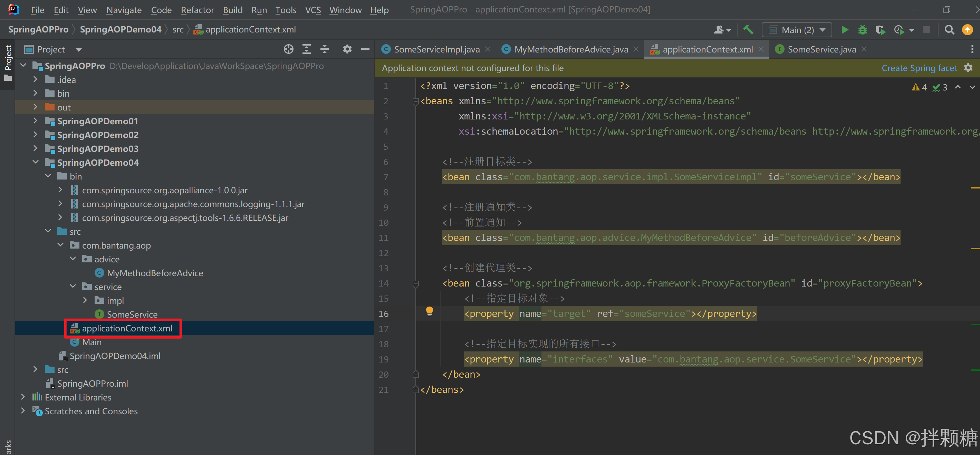Click Select Opened File target icon
This screenshot has width=980, height=455.
(x=288, y=49)
